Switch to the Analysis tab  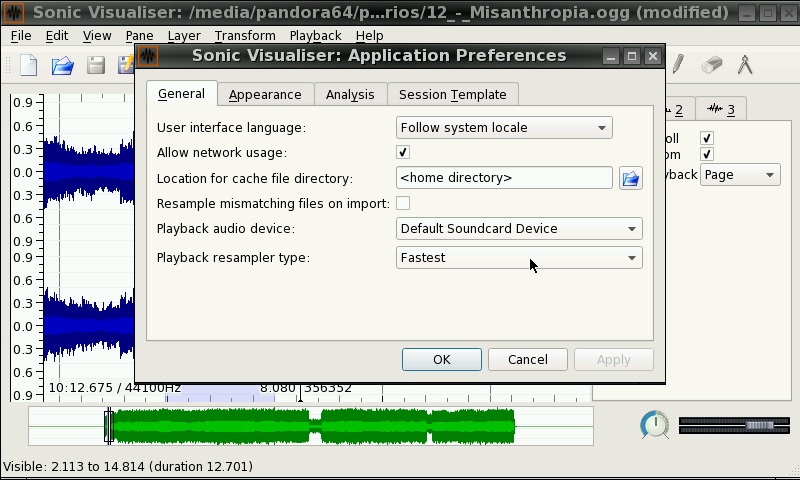click(350, 94)
